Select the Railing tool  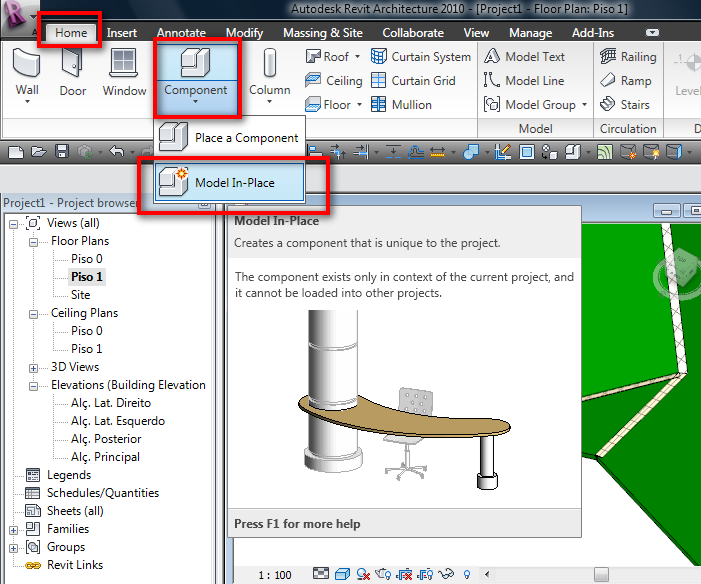[628, 57]
